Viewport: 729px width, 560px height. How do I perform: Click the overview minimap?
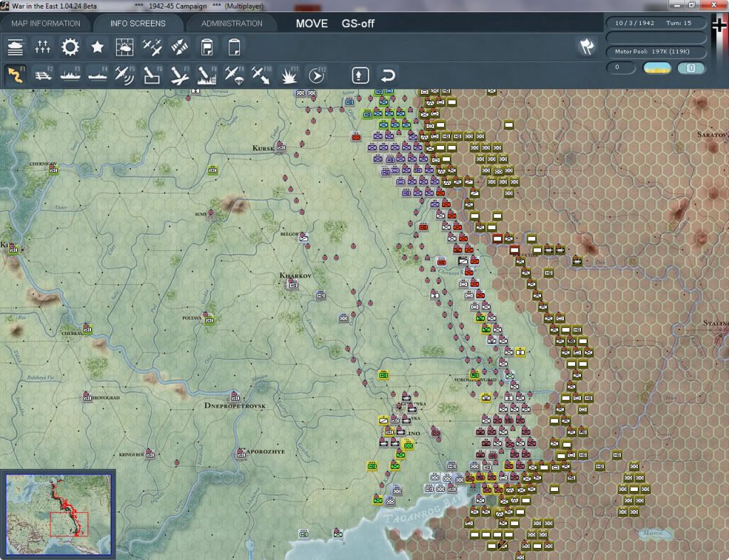coord(58,514)
